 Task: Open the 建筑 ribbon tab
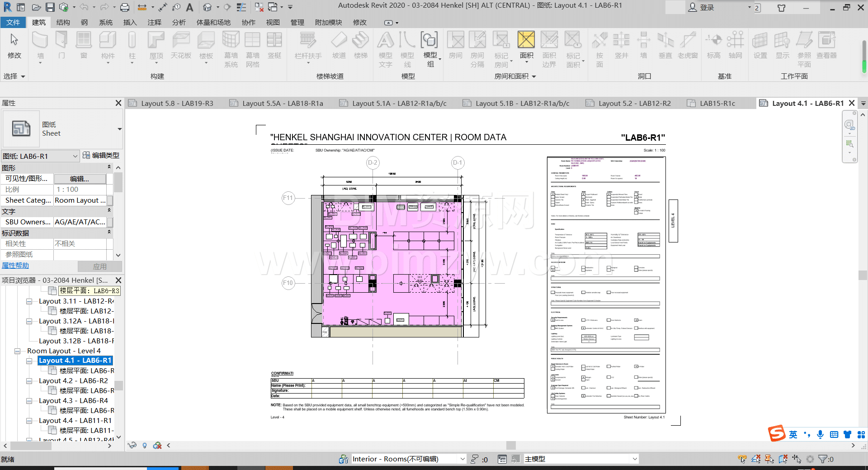(x=39, y=22)
